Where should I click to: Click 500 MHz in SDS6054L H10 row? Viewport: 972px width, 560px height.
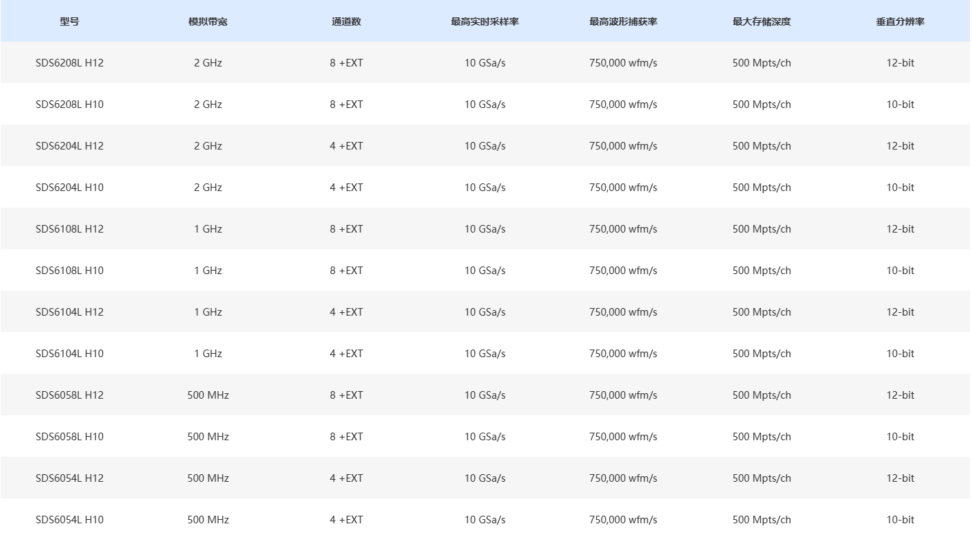(x=208, y=520)
